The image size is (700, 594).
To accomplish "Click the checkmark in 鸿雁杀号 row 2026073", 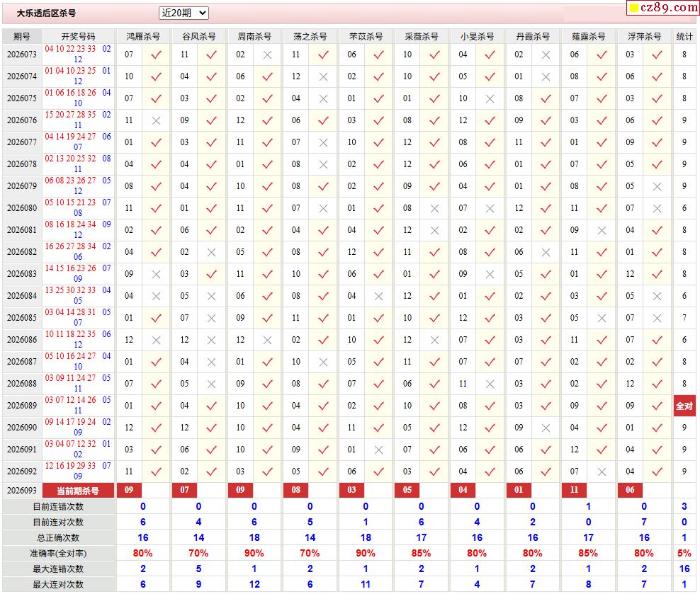I will point(157,55).
